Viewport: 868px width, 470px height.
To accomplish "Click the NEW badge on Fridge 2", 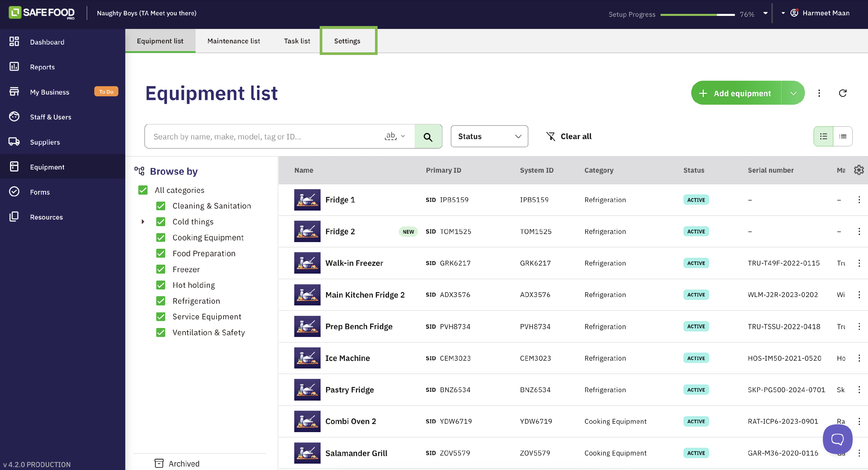I will 408,231.
